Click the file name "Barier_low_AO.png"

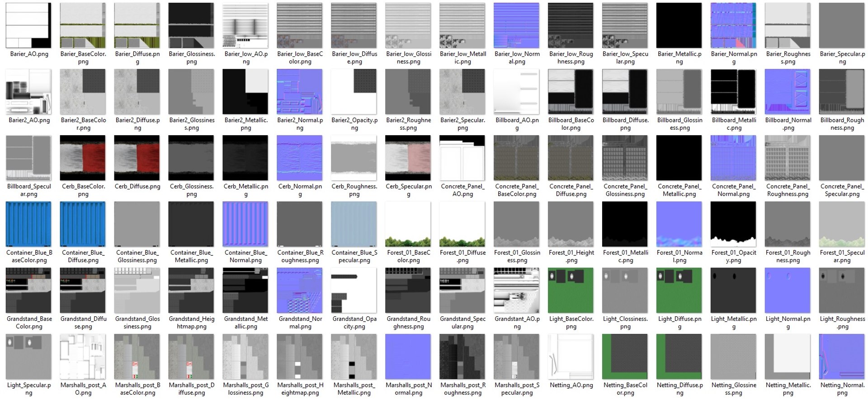click(x=246, y=58)
